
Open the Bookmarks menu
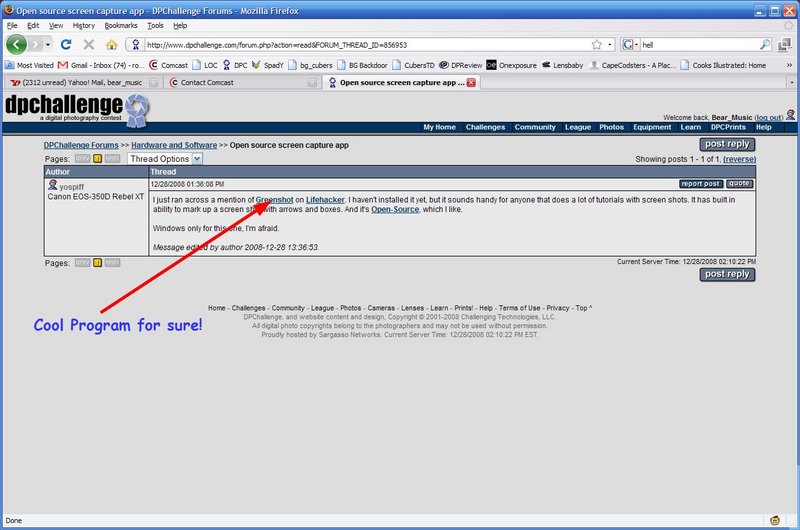(121, 25)
